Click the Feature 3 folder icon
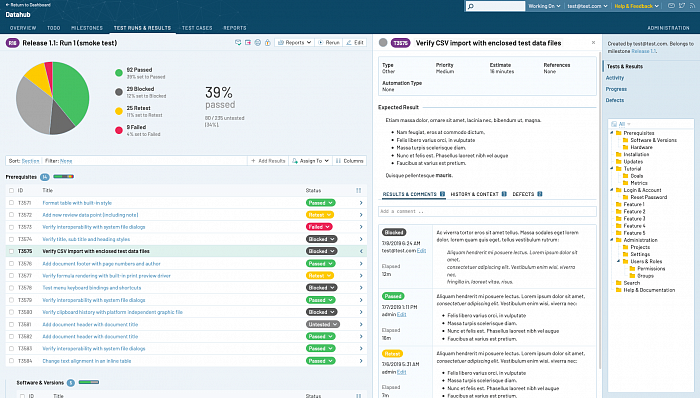 pos(618,219)
